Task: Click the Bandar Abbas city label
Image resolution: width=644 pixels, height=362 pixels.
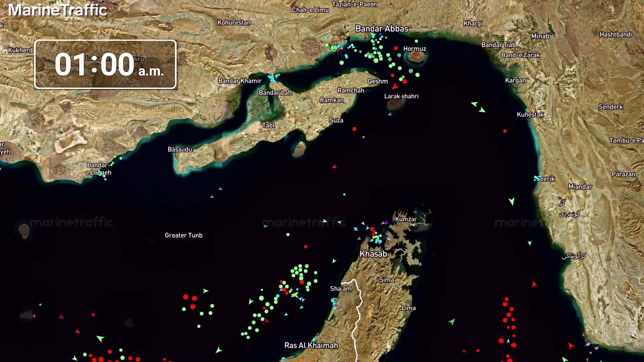Action: tap(382, 29)
